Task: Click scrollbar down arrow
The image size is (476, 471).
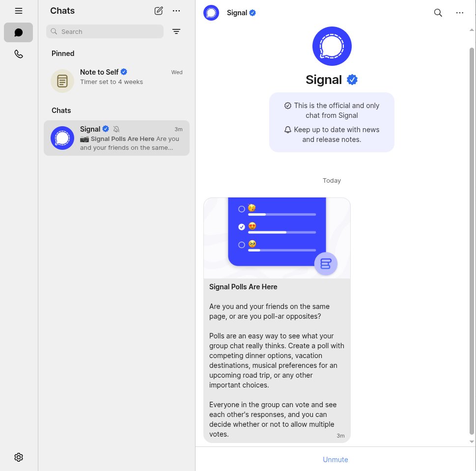Action: tap(472, 442)
